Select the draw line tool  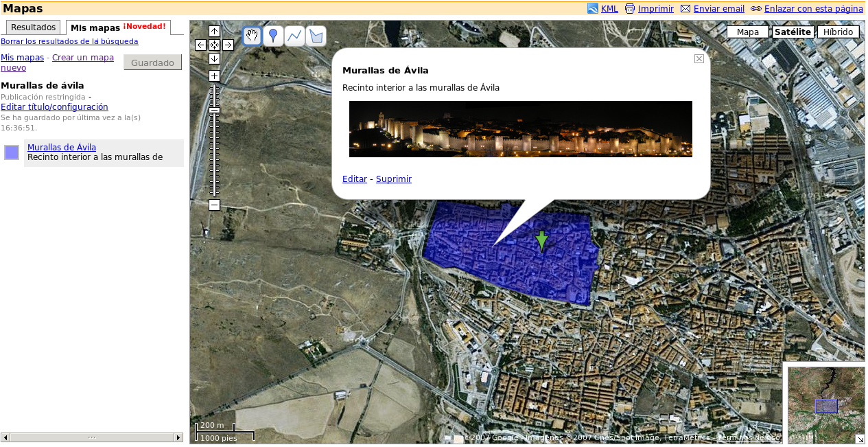[294, 36]
